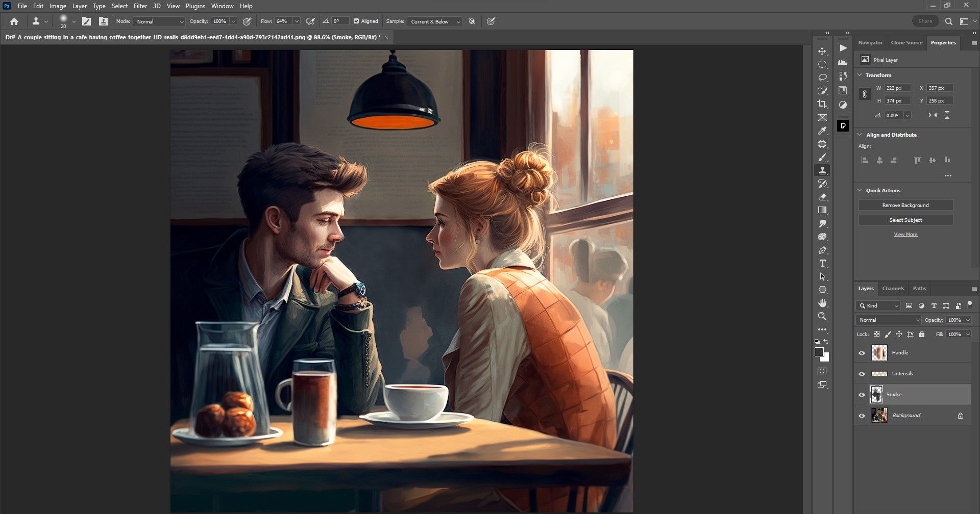Image resolution: width=980 pixels, height=514 pixels.
Task: Select the Eraser tool
Action: pyautogui.click(x=822, y=197)
